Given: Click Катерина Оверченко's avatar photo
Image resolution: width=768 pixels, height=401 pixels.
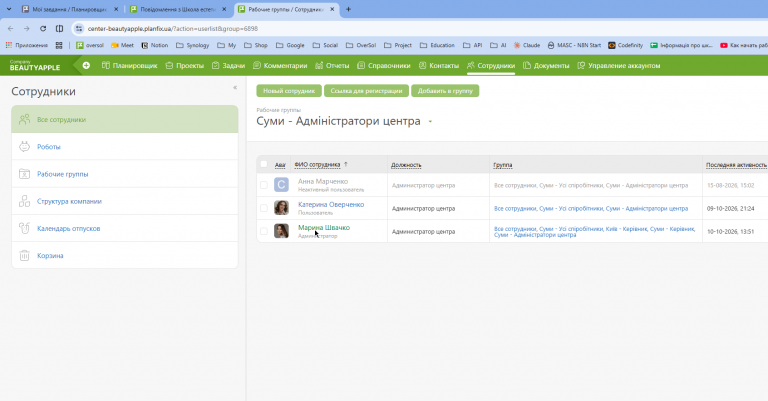Looking at the screenshot, I should pyautogui.click(x=281, y=208).
